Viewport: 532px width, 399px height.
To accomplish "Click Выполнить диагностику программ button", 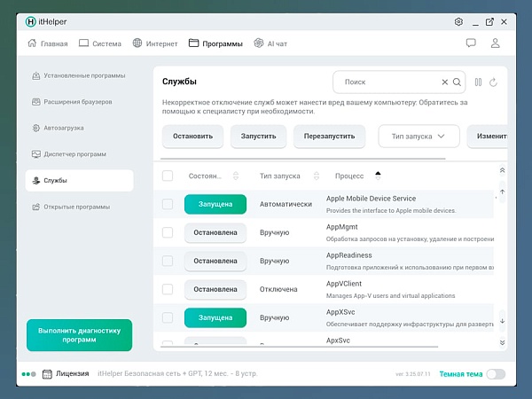I will tap(79, 334).
